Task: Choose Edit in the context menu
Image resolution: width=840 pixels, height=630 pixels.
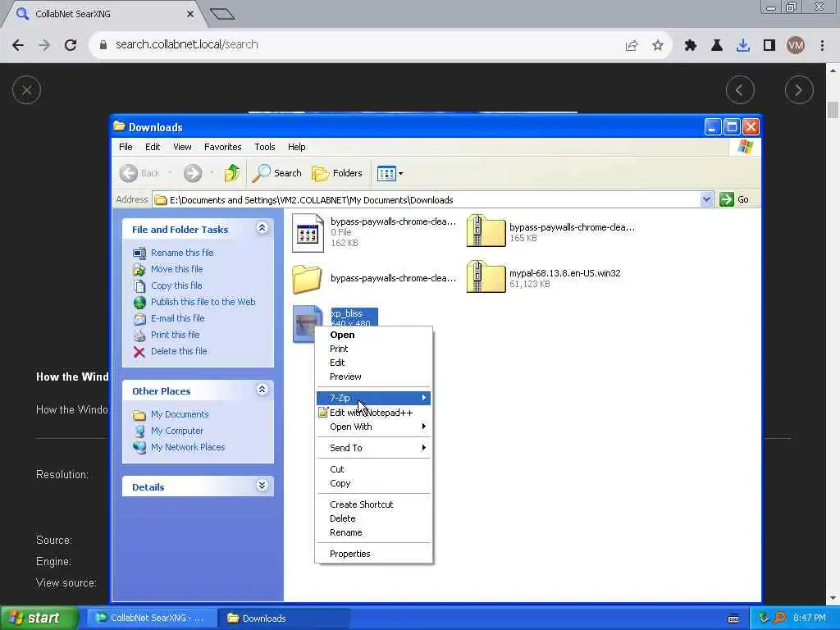Action: (373, 363)
